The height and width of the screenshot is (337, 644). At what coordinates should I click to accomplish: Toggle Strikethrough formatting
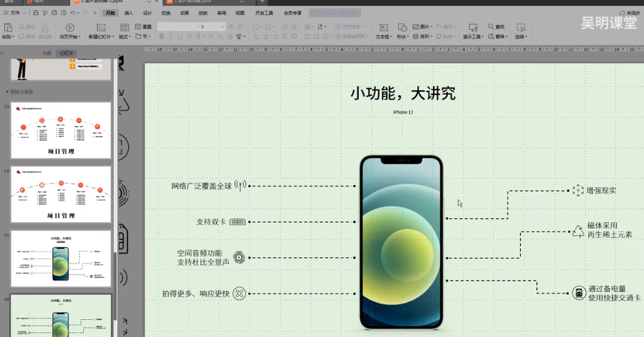189,36
